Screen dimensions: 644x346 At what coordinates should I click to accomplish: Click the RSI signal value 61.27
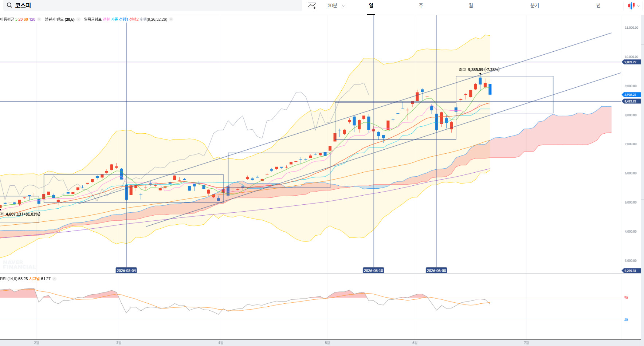click(x=46, y=279)
